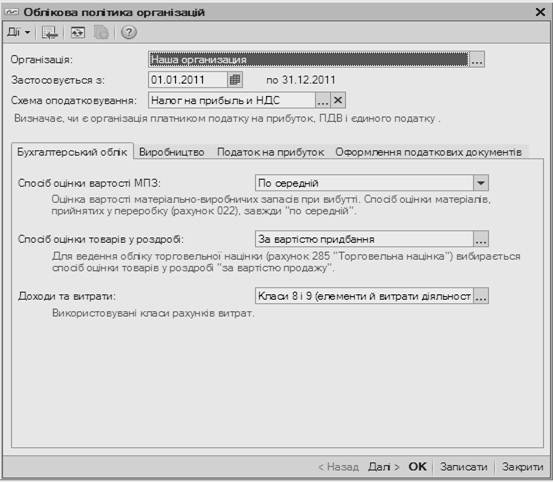Switch to Виробництво tab

[x=172, y=152]
